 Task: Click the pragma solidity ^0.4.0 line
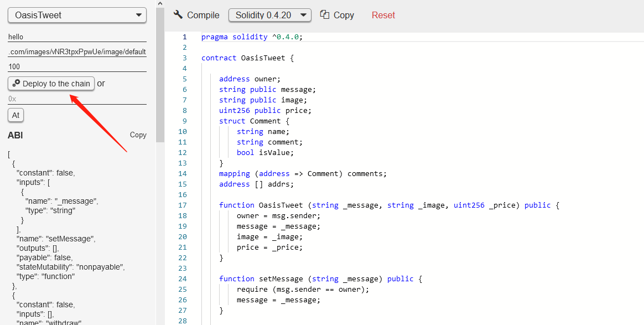pos(252,37)
